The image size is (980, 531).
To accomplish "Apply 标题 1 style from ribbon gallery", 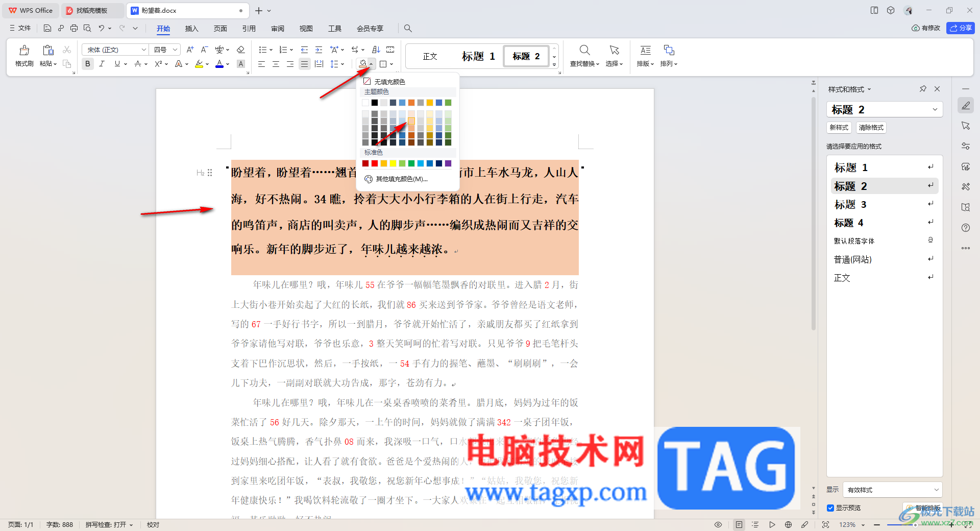I will [x=478, y=56].
